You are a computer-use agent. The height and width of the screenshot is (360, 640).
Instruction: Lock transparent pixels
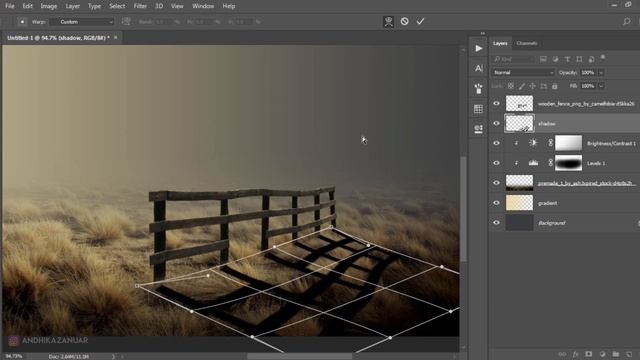coord(511,86)
